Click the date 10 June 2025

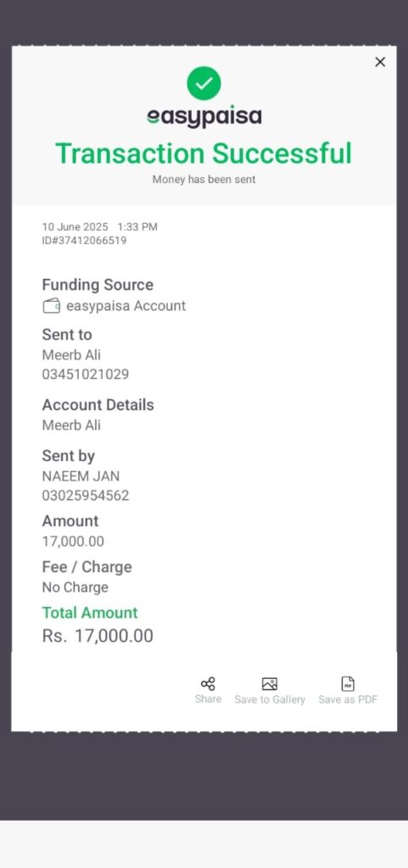tap(75, 227)
